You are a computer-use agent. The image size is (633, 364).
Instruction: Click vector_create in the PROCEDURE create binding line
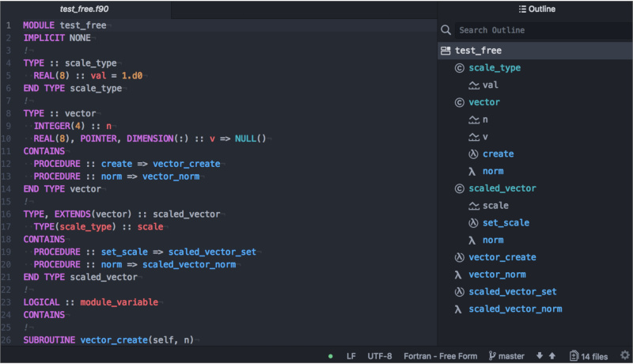coord(187,164)
